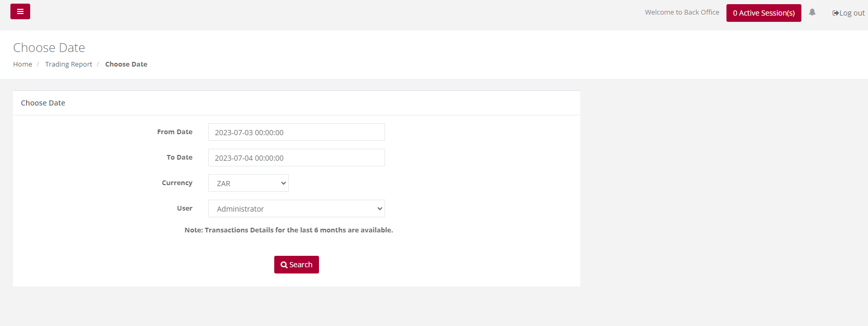Select the Choose Date breadcrumb item

coord(126,64)
